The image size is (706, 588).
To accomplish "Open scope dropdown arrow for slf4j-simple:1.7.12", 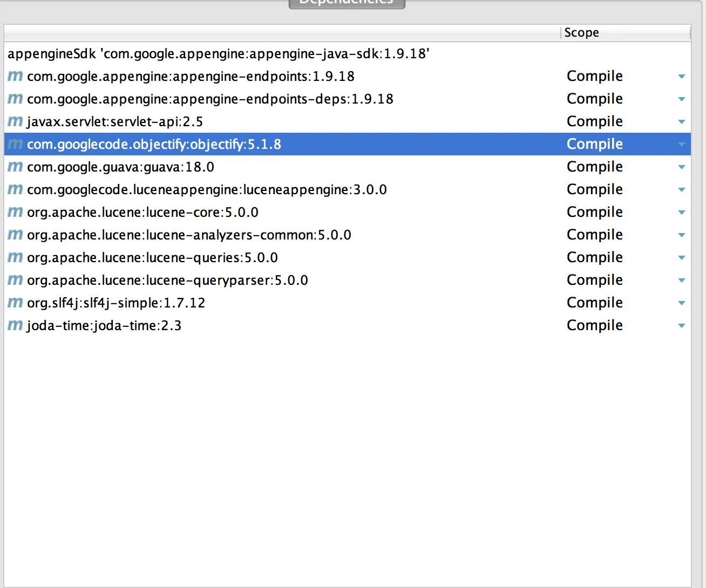I will click(x=682, y=303).
